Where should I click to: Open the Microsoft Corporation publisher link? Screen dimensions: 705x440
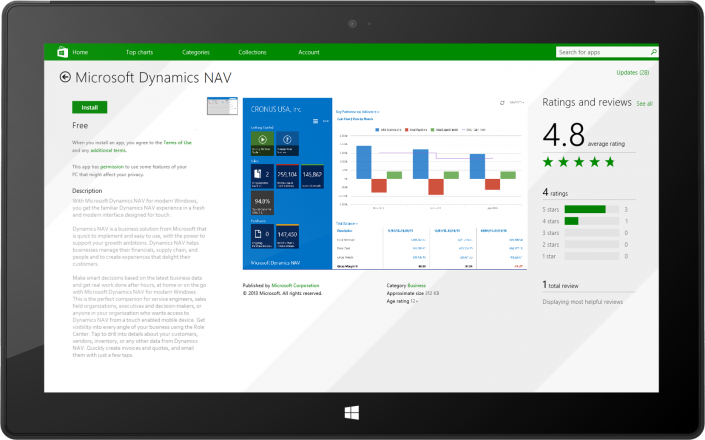click(295, 285)
